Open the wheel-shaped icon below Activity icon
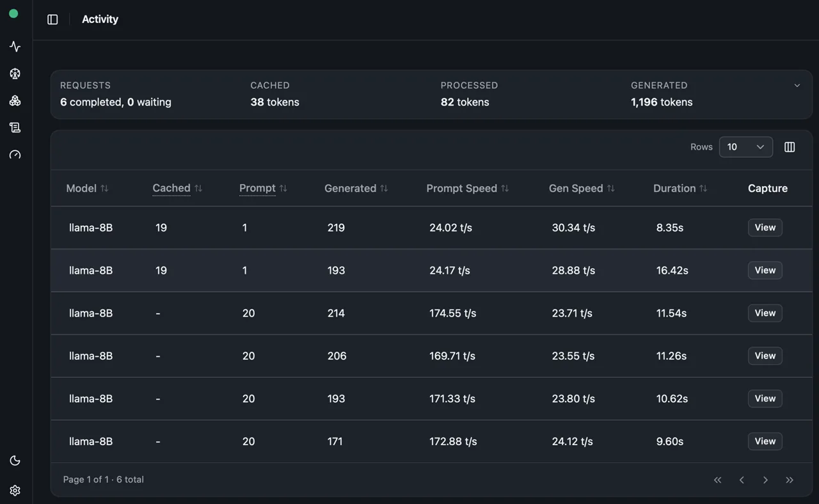The width and height of the screenshot is (819, 504). coord(15,74)
